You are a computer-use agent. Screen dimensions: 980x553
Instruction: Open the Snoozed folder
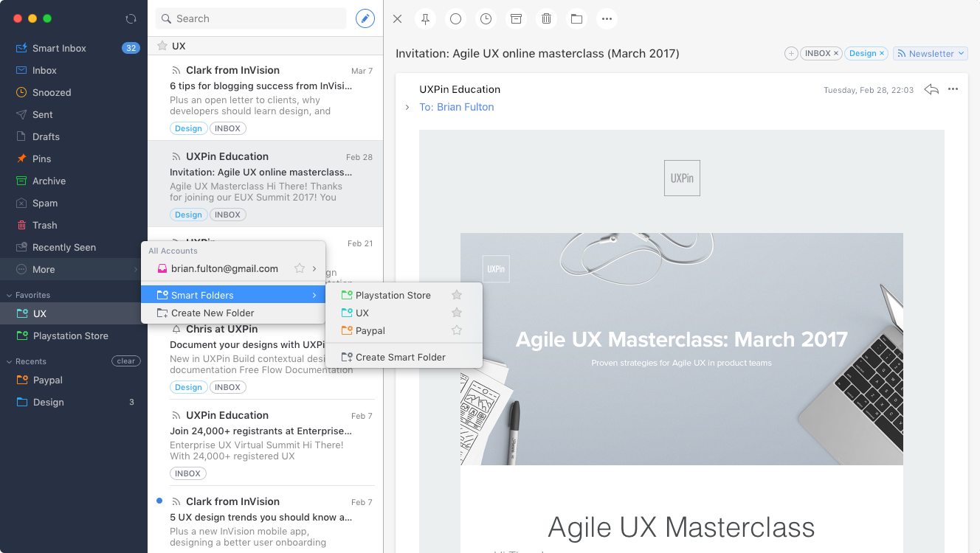pyautogui.click(x=74, y=92)
